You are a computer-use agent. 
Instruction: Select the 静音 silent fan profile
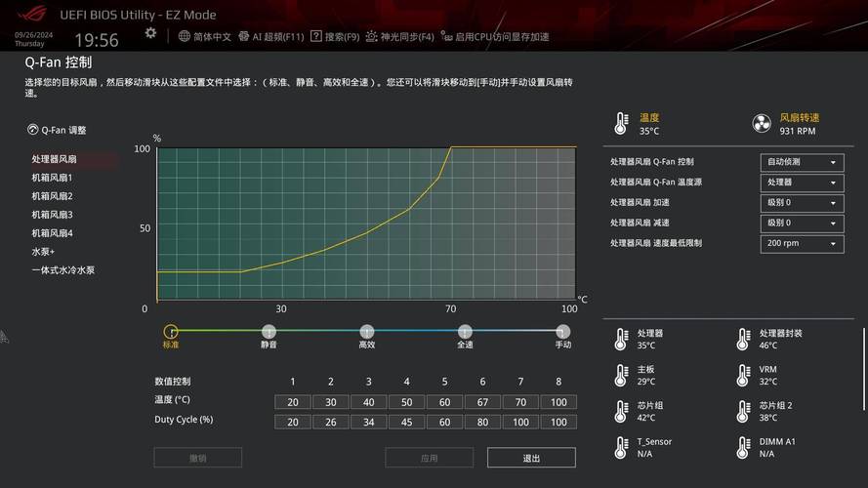(269, 332)
